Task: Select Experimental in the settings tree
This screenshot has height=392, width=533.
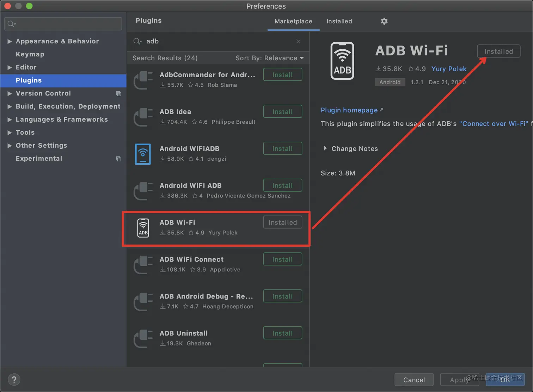Action: click(39, 159)
